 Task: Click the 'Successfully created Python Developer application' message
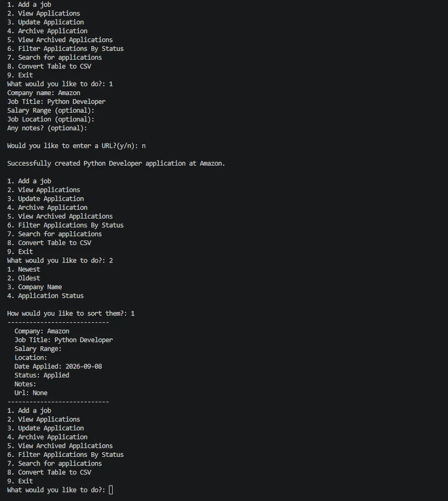[116, 163]
